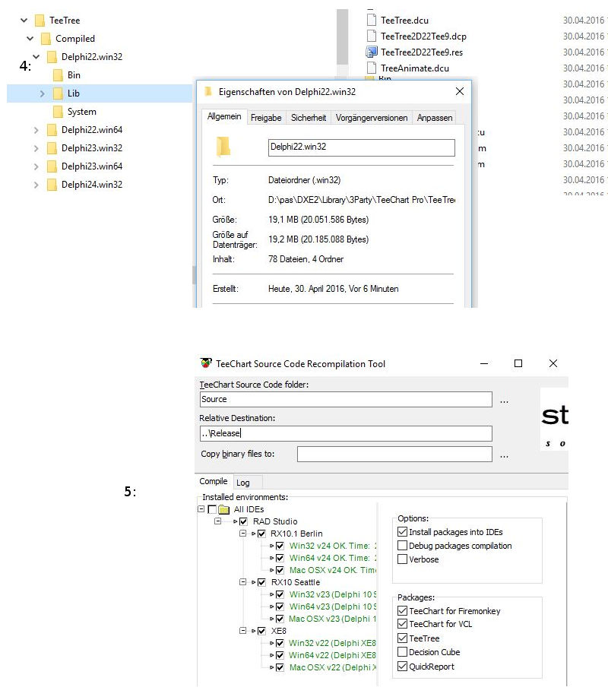This screenshot has width=608, height=700.
Task: Uncheck the XE8 checkbox
Action: click(261, 631)
